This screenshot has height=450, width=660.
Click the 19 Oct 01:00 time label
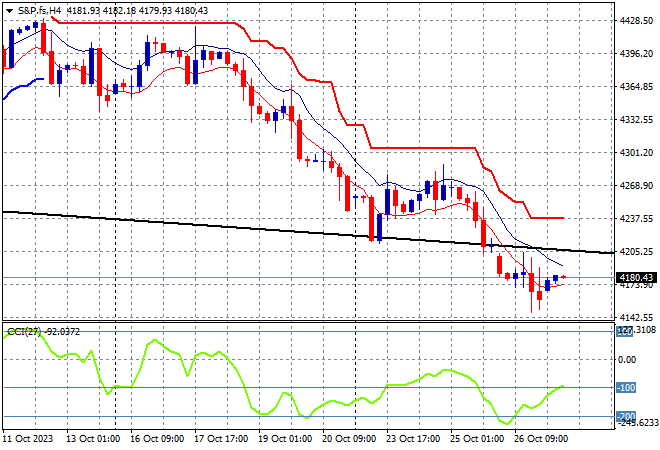point(285,439)
